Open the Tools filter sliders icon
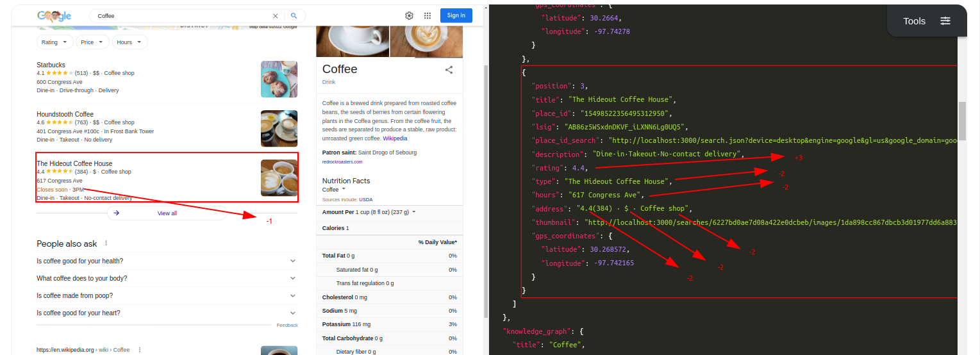This screenshot has height=355, width=980. click(x=945, y=21)
